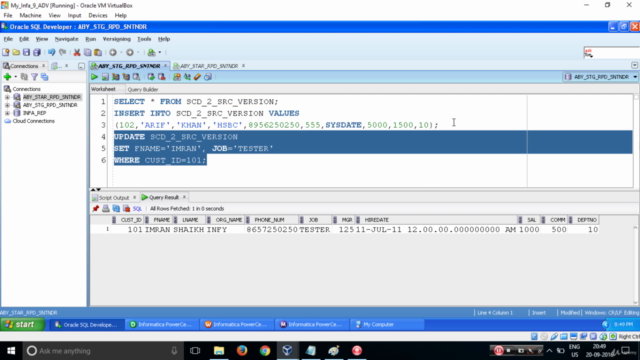Copy the selected text

pos(87,52)
